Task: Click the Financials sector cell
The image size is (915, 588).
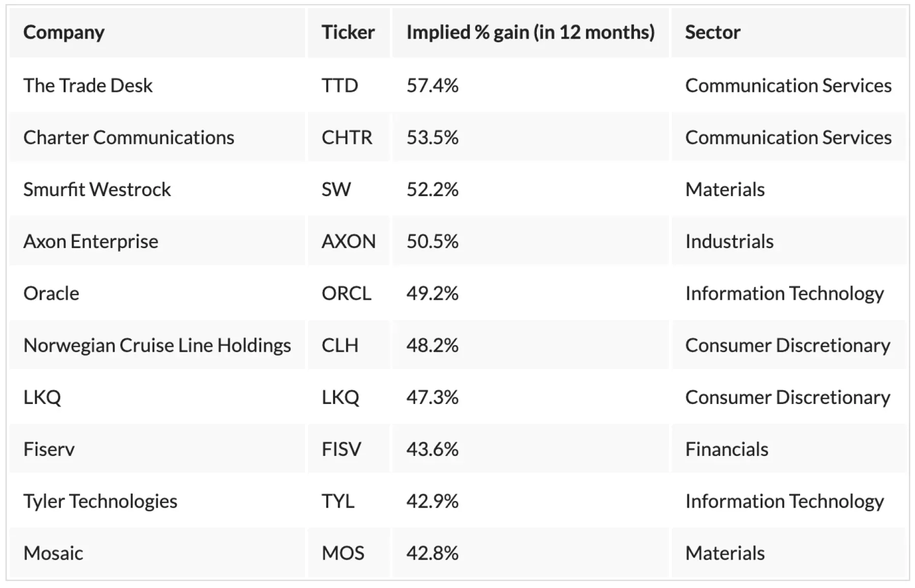Action: [x=726, y=449]
